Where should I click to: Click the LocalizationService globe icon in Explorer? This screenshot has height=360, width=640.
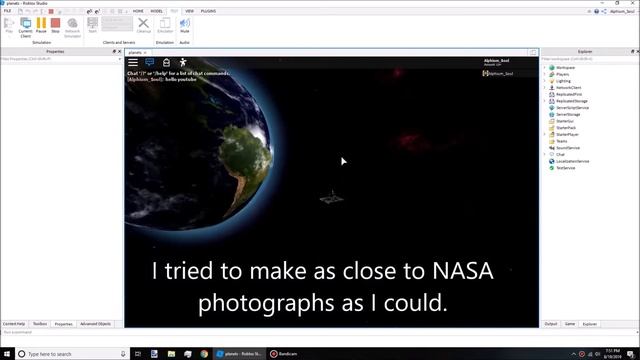[551, 161]
